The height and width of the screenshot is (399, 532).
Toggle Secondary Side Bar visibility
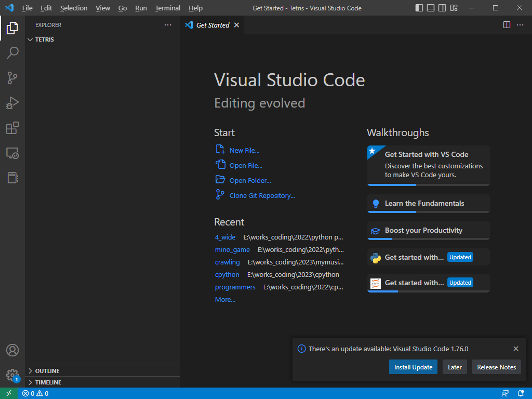click(442, 8)
